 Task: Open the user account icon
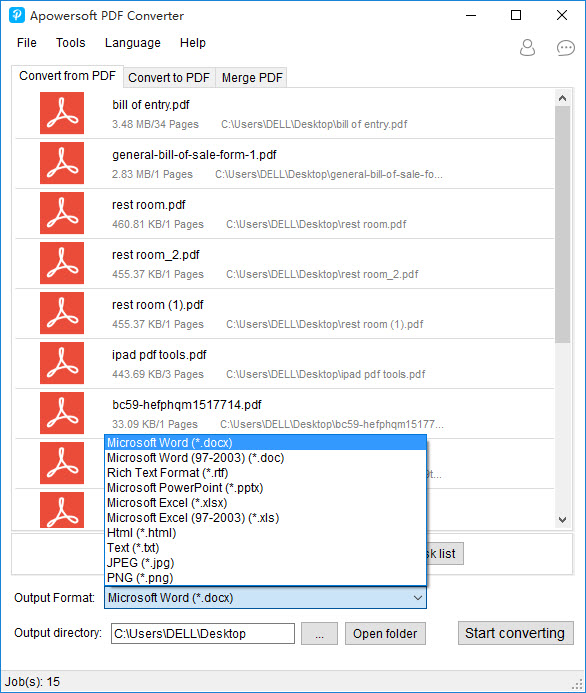[x=527, y=47]
